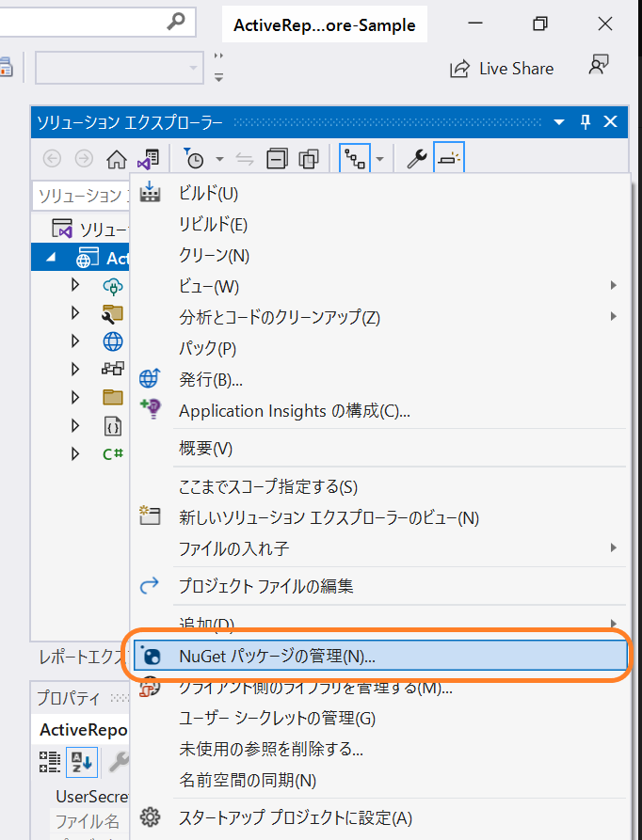
Task: Click the sync with active document icon
Action: 245,159
